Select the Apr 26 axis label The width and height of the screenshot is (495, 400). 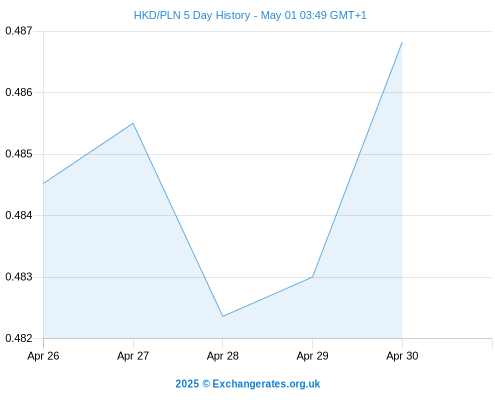[x=43, y=356]
